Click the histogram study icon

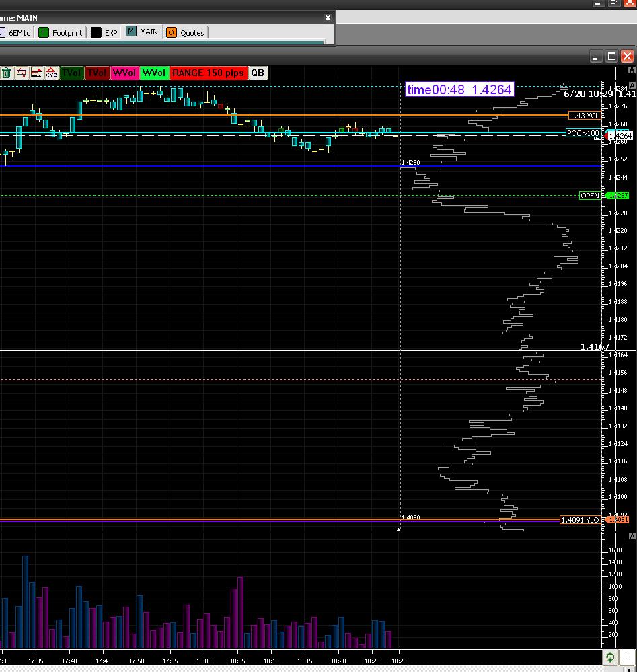36,73
